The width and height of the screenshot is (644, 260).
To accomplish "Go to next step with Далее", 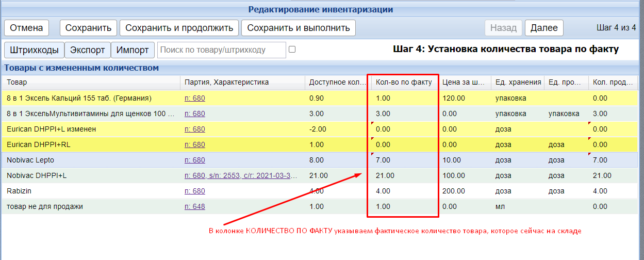I will point(544,28).
